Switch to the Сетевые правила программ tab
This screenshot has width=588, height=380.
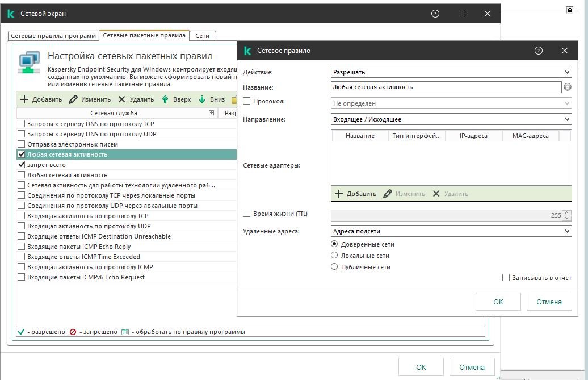pyautogui.click(x=53, y=36)
